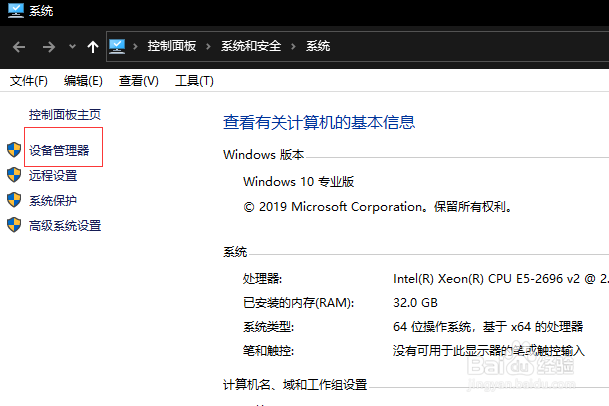Go up one level with up arrow
Image resolution: width=609 pixels, height=406 pixels.
point(93,47)
